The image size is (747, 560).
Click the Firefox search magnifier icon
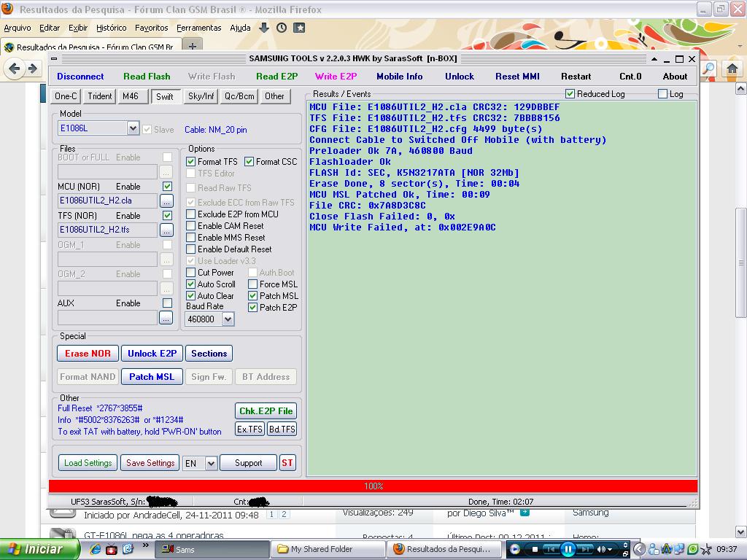pyautogui.click(x=708, y=69)
